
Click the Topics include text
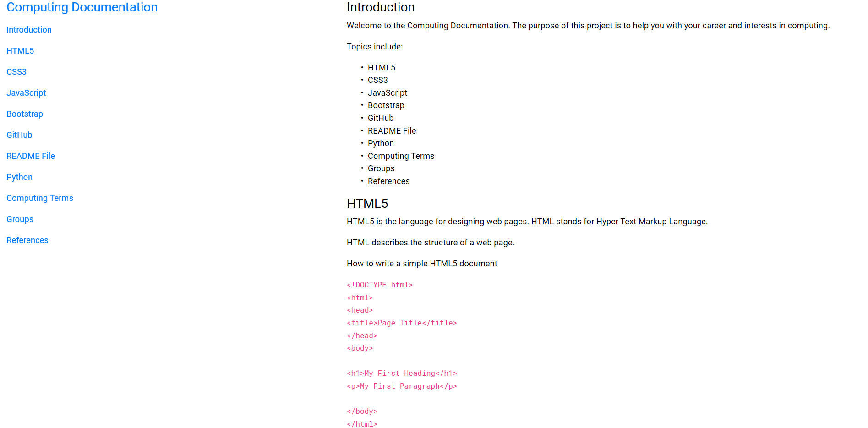coord(375,47)
